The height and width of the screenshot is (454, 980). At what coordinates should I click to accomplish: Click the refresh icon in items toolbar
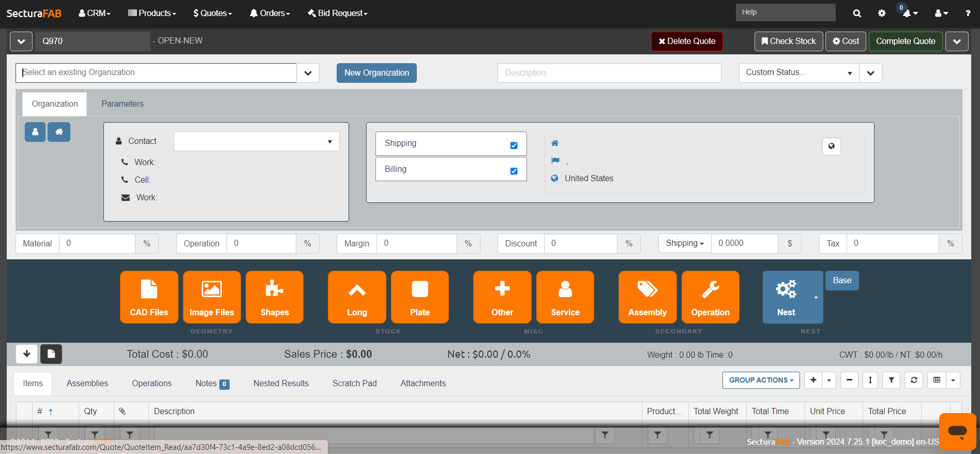coord(914,380)
